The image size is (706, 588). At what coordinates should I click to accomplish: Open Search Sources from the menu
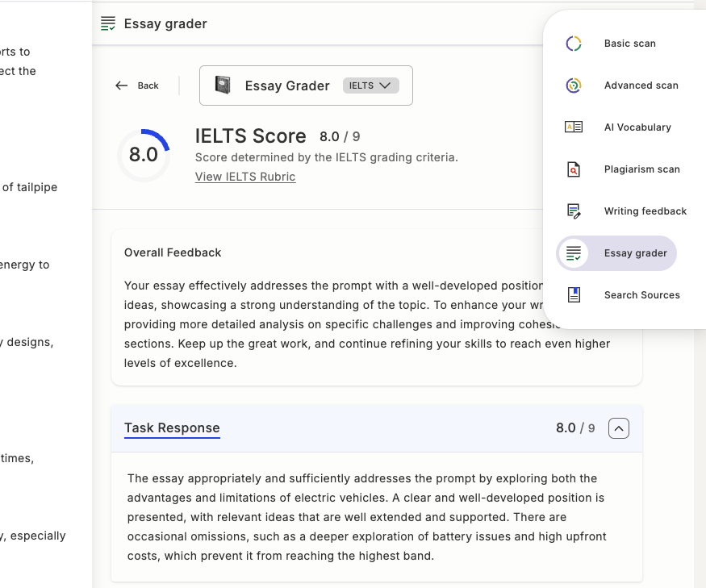point(641,295)
